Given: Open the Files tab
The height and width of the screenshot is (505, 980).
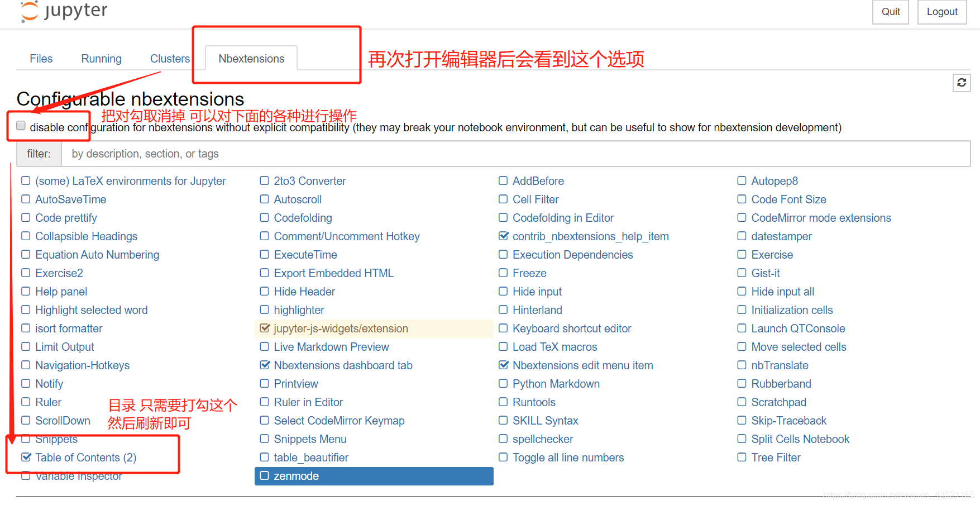Looking at the screenshot, I should (41, 59).
